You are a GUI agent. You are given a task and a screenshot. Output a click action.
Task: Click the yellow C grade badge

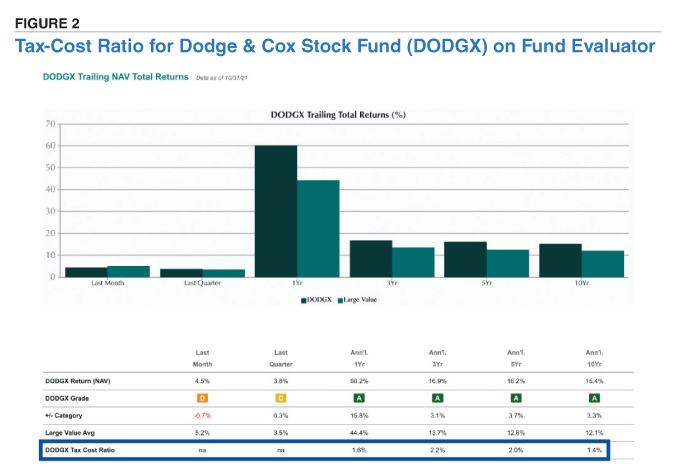click(281, 398)
